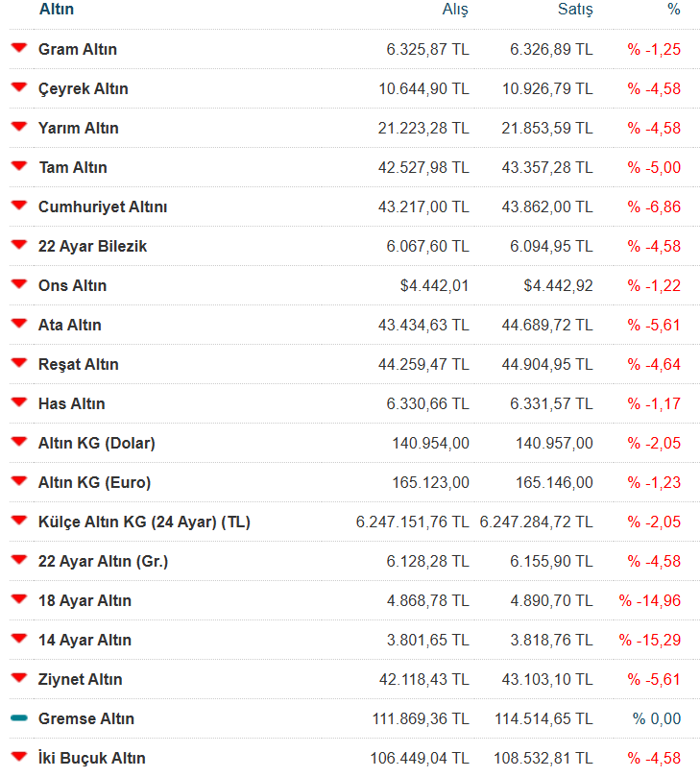
Task: Click the down arrow icon beside Ons Altın
Action: (18, 284)
